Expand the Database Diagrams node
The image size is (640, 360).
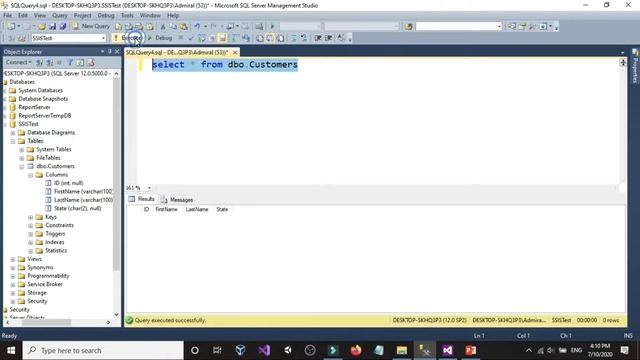tap(13, 133)
